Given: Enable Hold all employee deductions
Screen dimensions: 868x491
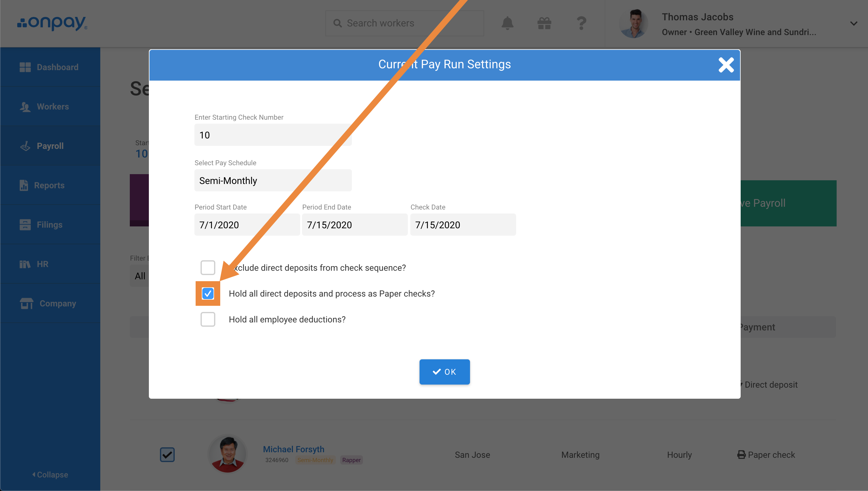Looking at the screenshot, I should pos(208,319).
